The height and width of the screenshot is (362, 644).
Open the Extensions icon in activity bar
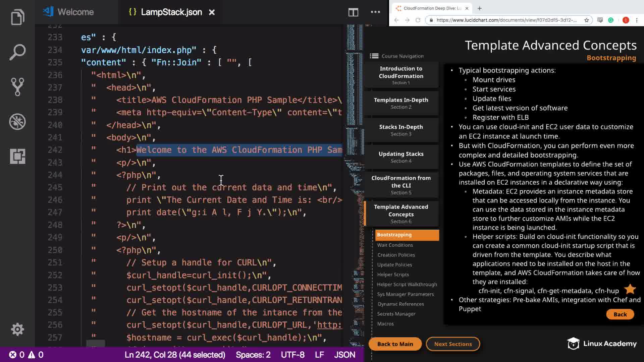(x=17, y=156)
